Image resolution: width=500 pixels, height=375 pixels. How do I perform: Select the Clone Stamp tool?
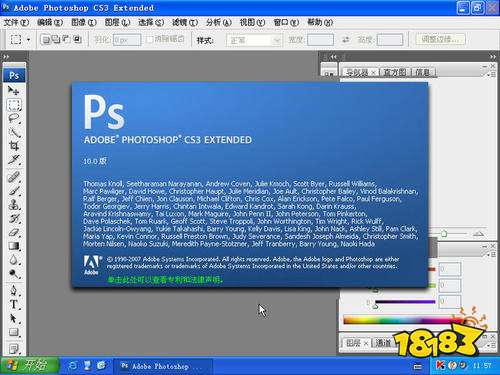[x=14, y=204]
